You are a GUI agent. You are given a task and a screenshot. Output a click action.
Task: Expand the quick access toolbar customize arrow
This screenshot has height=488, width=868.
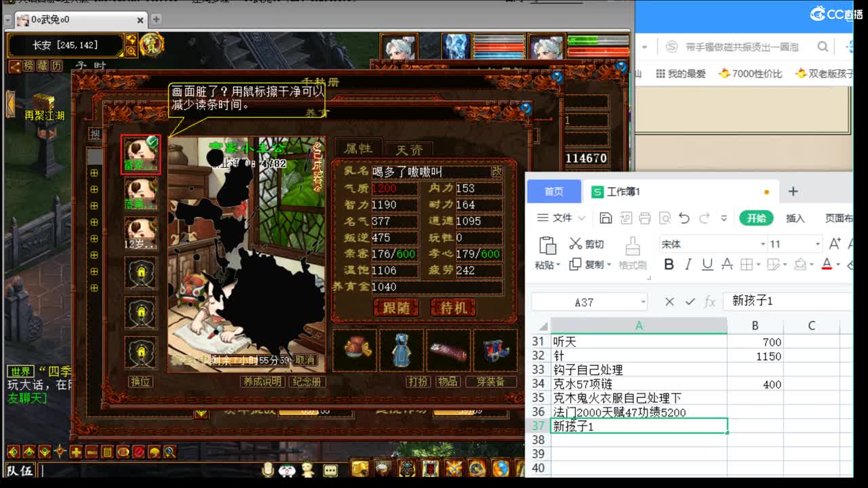pos(724,218)
